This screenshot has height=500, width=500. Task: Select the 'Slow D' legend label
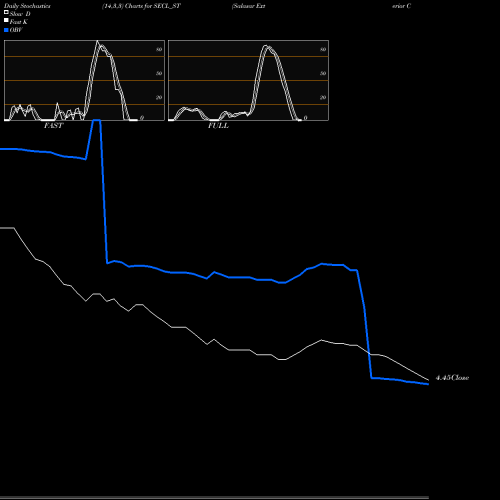[x=20, y=14]
